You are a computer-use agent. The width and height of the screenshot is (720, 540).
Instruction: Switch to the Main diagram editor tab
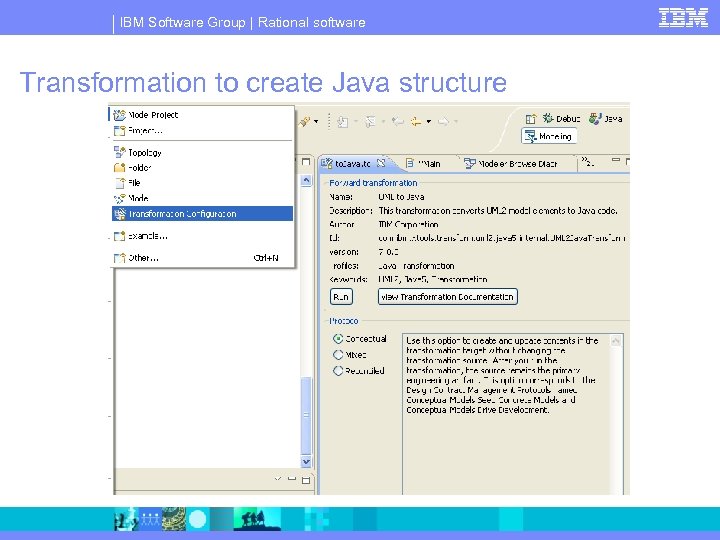[423, 163]
